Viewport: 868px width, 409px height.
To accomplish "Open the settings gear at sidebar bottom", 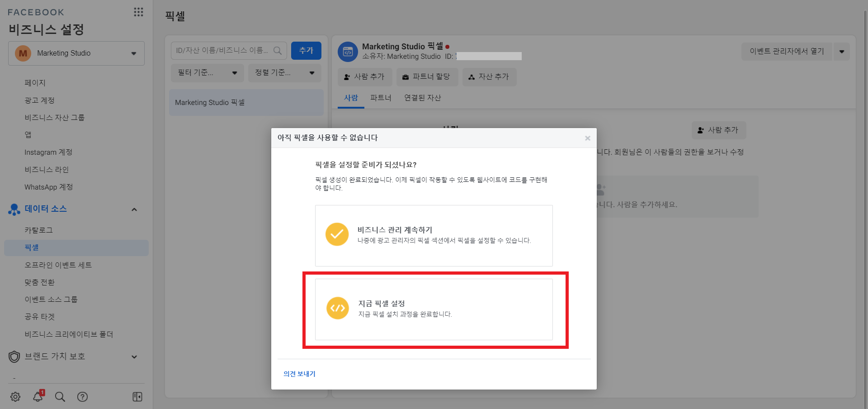I will (15, 397).
